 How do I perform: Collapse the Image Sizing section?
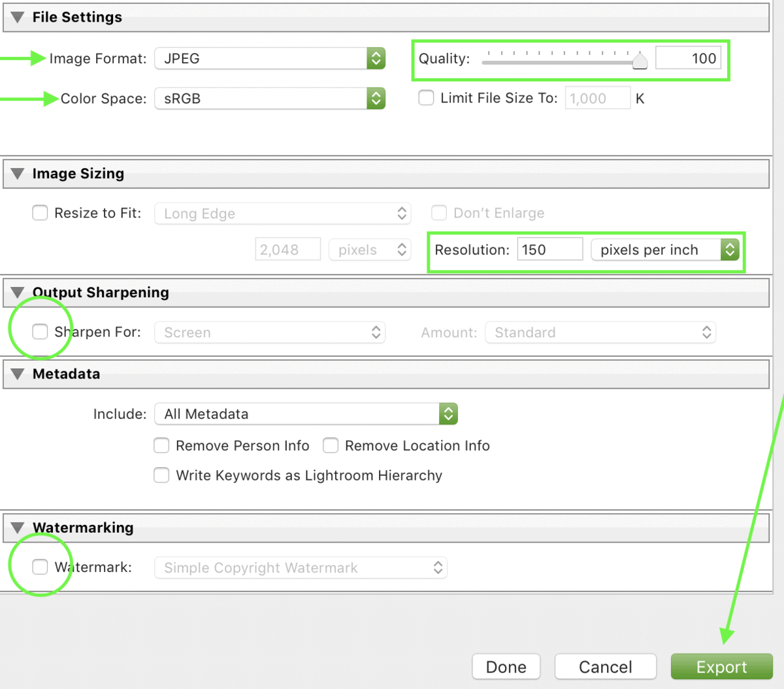[x=18, y=173]
